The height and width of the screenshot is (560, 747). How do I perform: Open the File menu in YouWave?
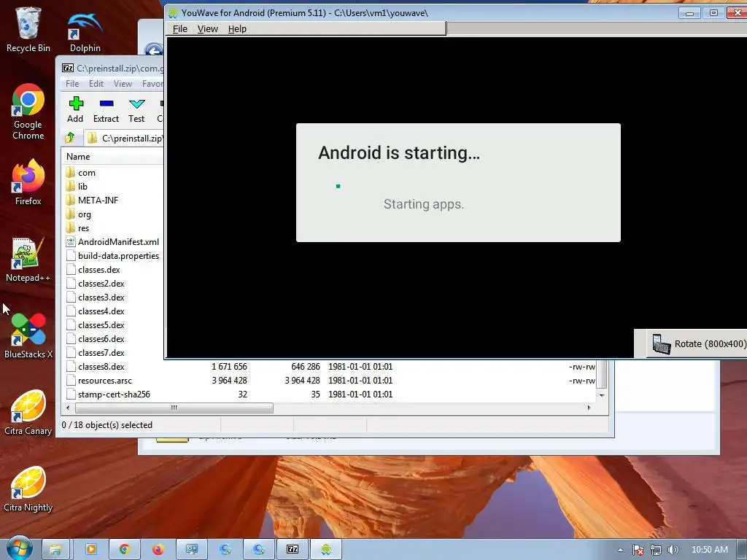click(x=179, y=29)
